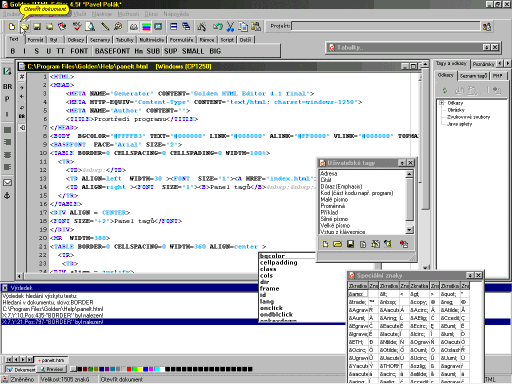This screenshot has height=384, width=512.
Task: Click the project settings icon beside Projekt field
Action: tap(487, 26)
